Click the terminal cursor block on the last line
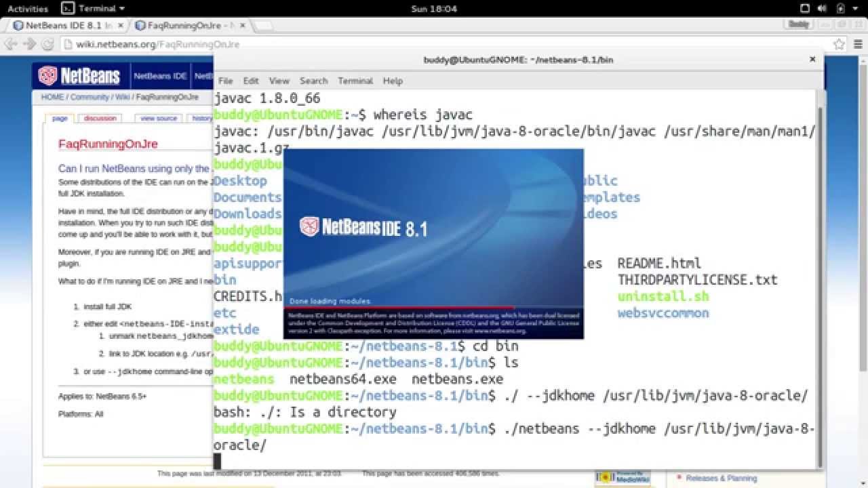This screenshot has width=868, height=488. pyautogui.click(x=218, y=462)
